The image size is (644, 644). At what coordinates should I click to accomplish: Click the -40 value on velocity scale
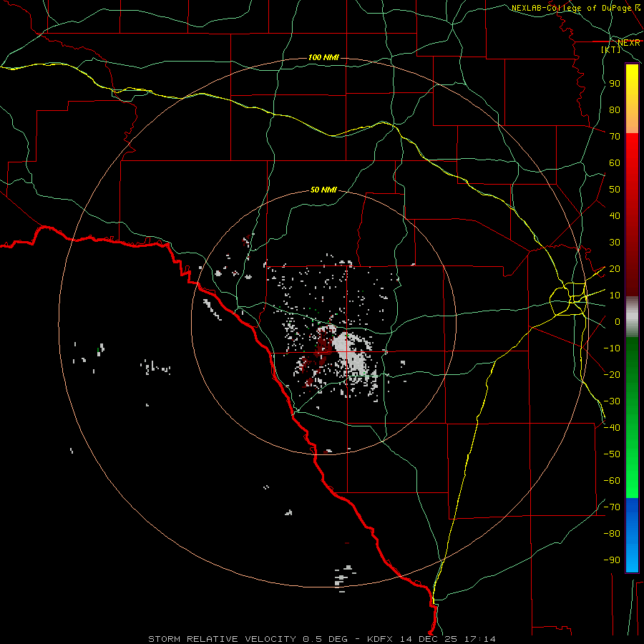[x=612, y=428]
